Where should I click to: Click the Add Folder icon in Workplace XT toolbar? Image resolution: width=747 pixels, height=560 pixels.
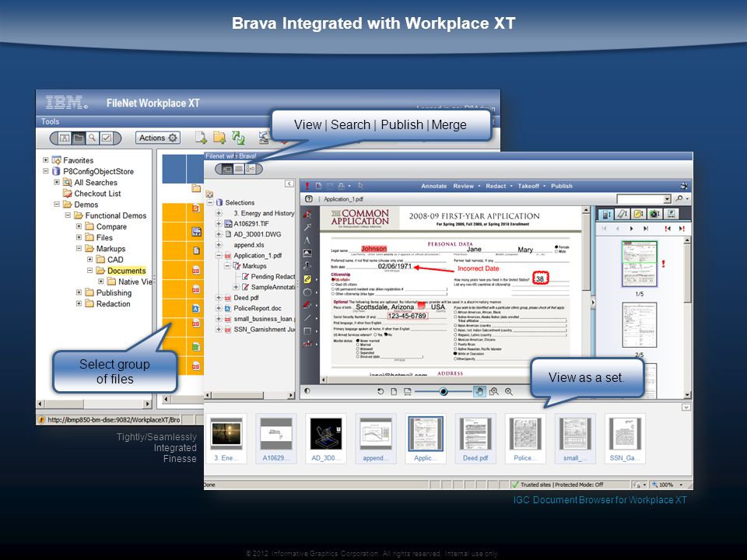coord(219,138)
